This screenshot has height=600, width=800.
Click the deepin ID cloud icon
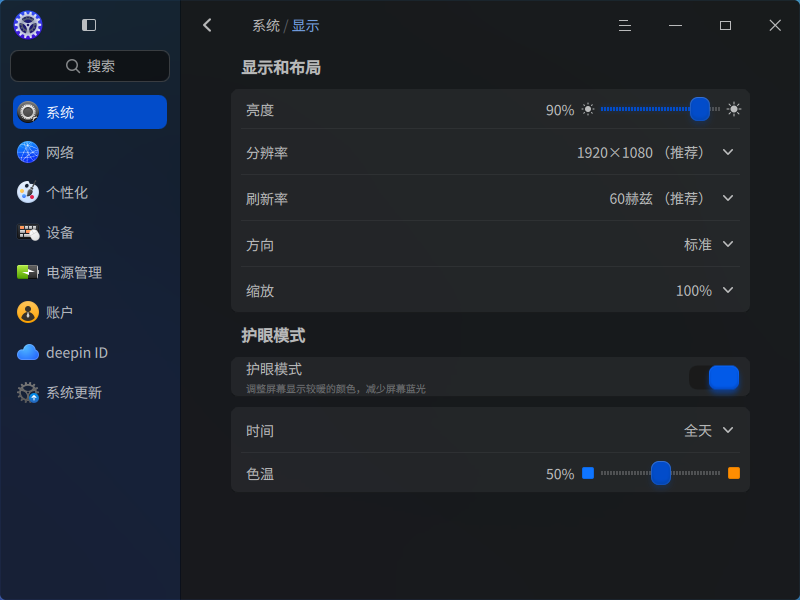[28, 353]
